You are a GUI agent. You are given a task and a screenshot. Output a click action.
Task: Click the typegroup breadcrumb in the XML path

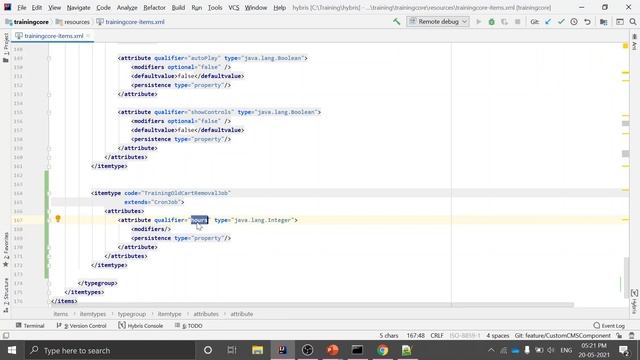coord(131,314)
